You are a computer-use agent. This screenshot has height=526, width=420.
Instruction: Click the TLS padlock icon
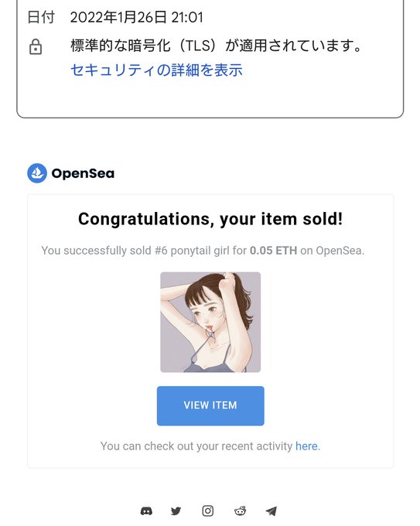[36, 46]
